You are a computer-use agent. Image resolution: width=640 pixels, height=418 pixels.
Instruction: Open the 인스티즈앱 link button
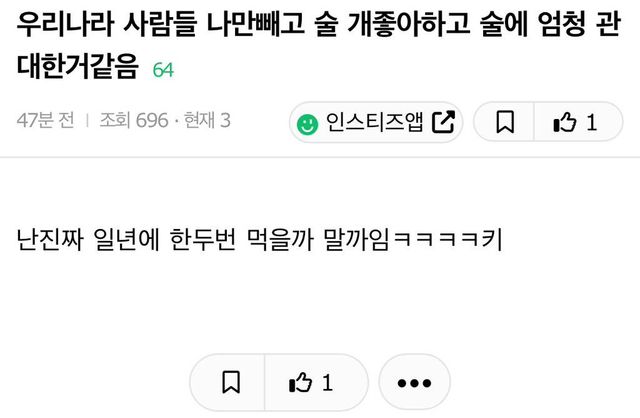376,122
